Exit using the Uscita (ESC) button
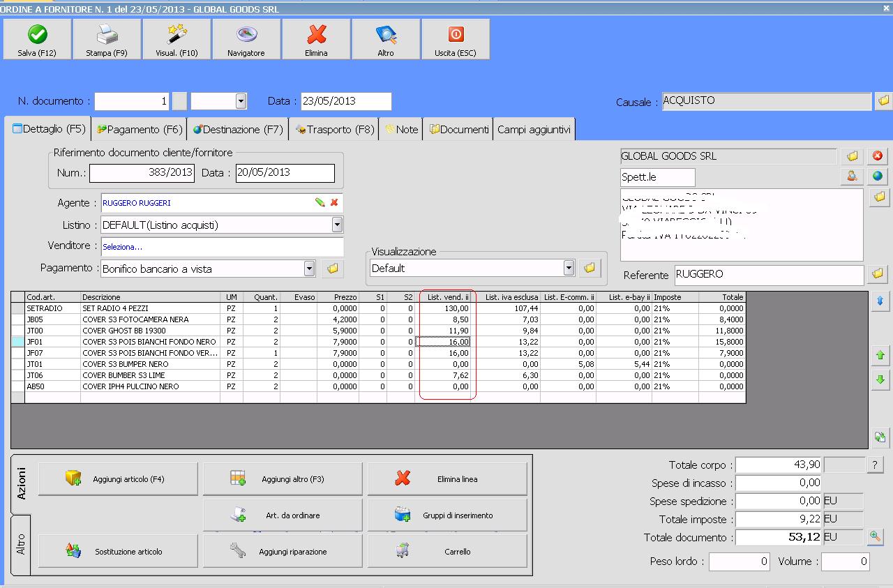 tap(456, 39)
